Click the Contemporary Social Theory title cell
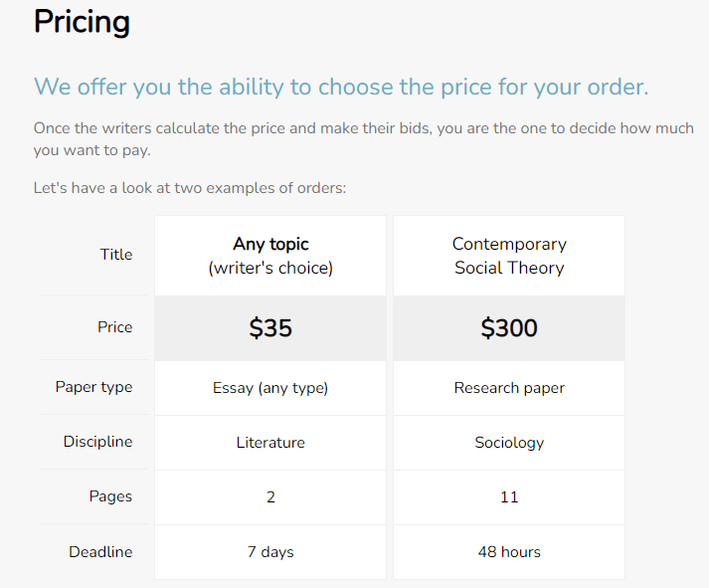The width and height of the screenshot is (709, 588). 509,256
